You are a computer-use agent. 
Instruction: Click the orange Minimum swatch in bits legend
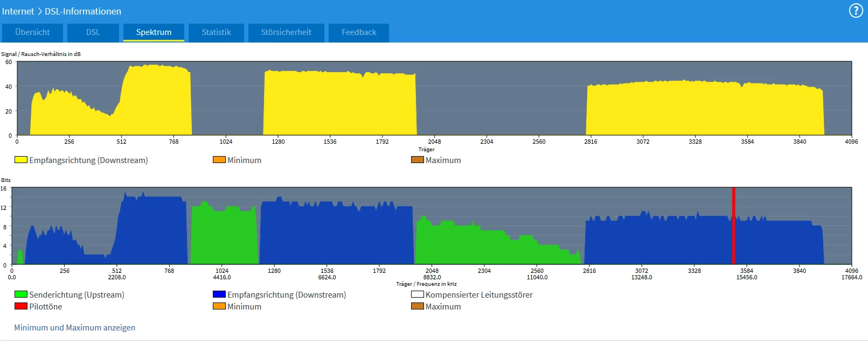(x=219, y=306)
